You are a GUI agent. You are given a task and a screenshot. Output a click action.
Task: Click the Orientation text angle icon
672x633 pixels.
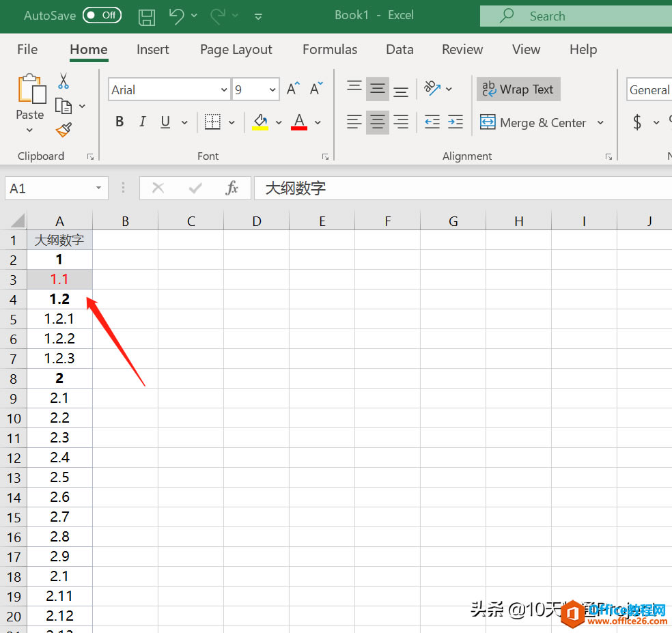pyautogui.click(x=432, y=88)
